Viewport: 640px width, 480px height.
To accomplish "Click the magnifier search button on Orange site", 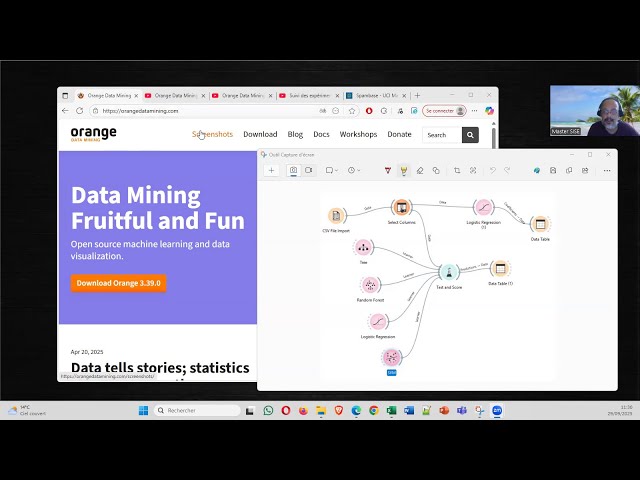I will coord(470,135).
